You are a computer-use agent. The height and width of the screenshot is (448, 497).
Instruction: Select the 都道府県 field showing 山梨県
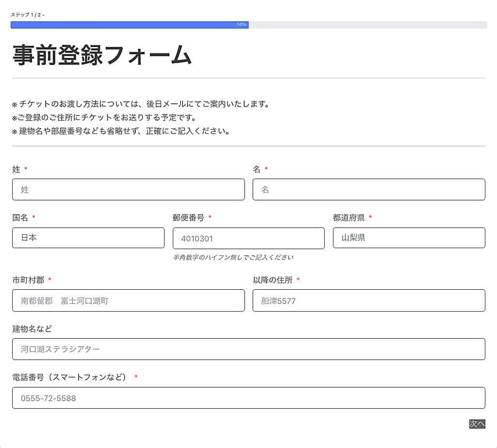[x=409, y=238]
